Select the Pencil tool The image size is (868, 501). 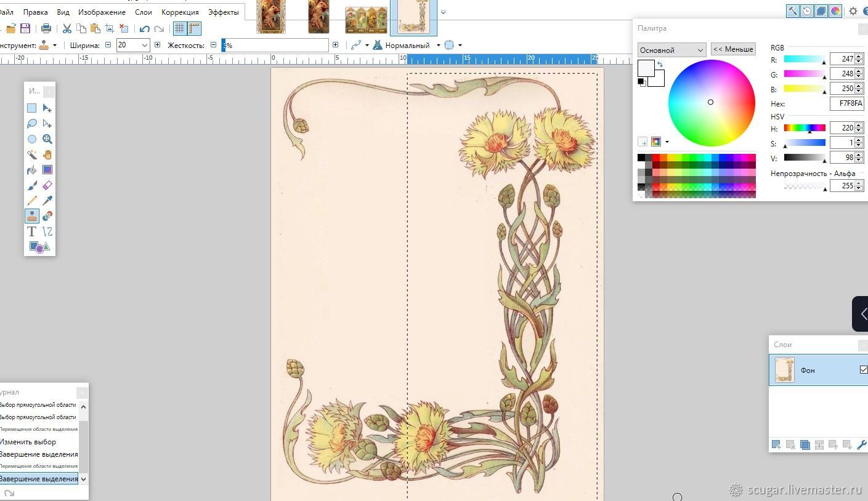point(32,201)
